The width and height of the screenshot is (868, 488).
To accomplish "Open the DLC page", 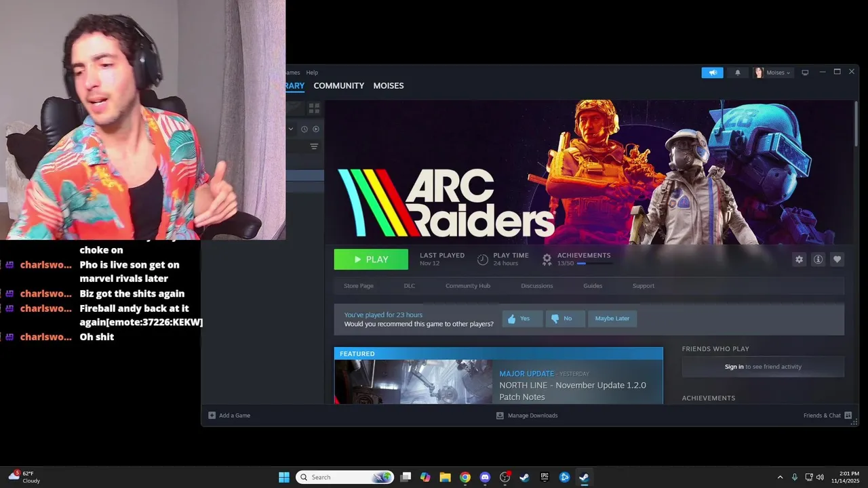I will pyautogui.click(x=410, y=286).
